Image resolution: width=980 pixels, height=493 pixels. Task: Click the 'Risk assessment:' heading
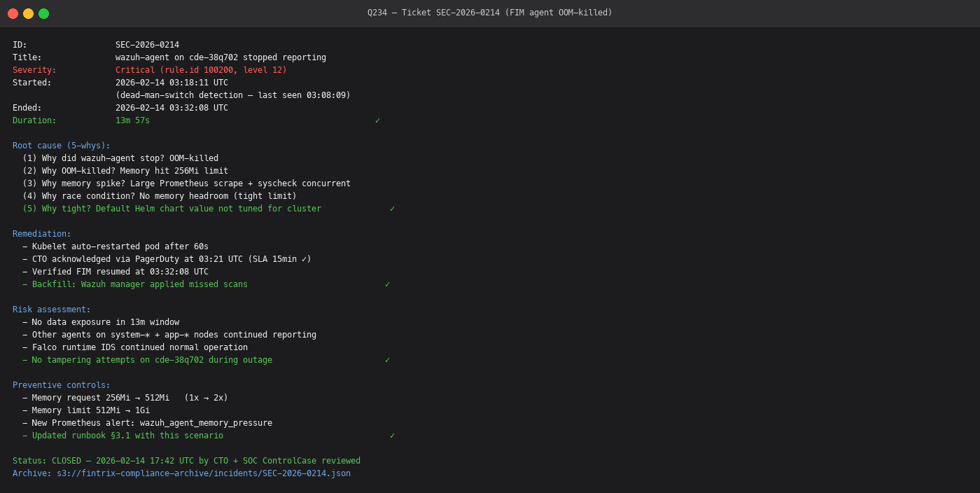(52, 310)
